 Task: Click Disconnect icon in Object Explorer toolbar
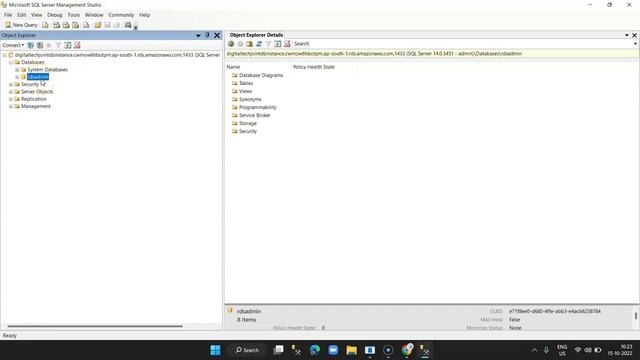pos(40,45)
